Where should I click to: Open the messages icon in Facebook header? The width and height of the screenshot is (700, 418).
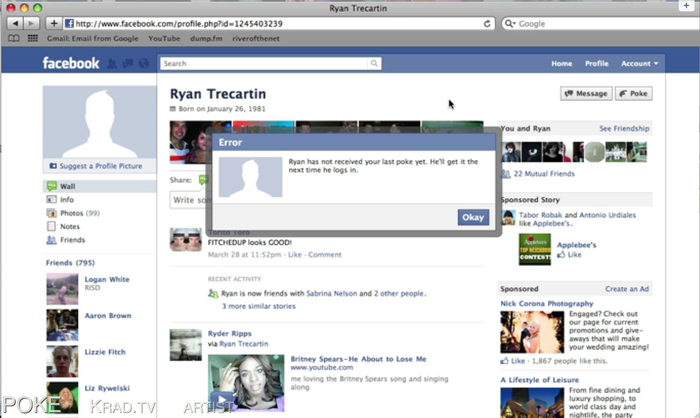pyautogui.click(x=128, y=64)
